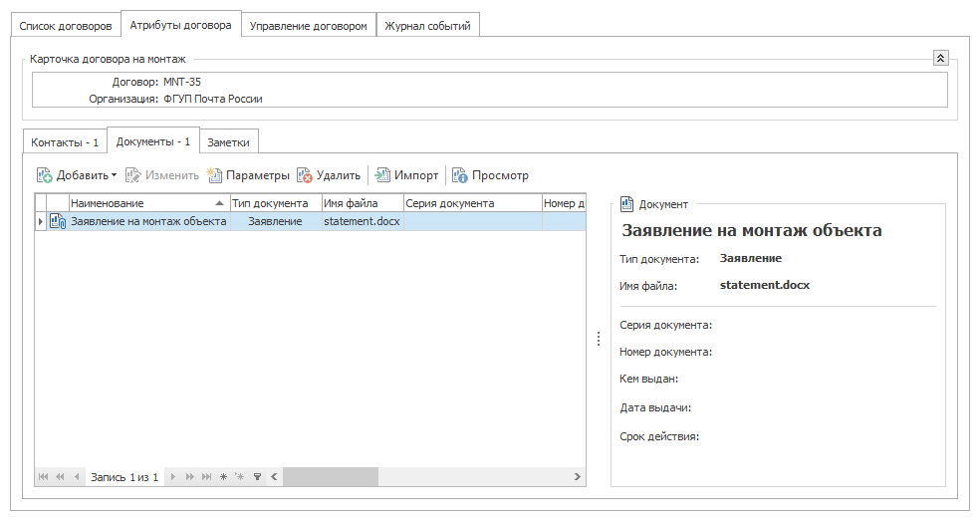
Task: Click the horizontal scrollbar thumb
Action: [x=331, y=476]
